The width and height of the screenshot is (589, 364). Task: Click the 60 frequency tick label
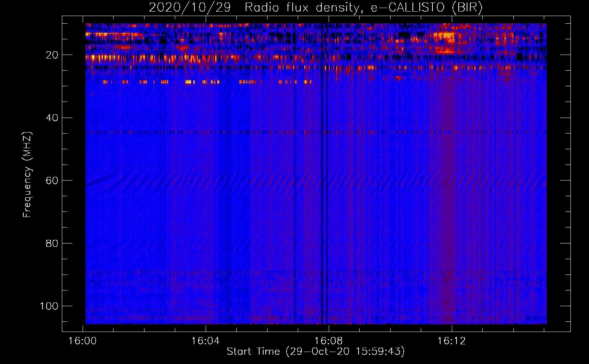[x=52, y=181]
